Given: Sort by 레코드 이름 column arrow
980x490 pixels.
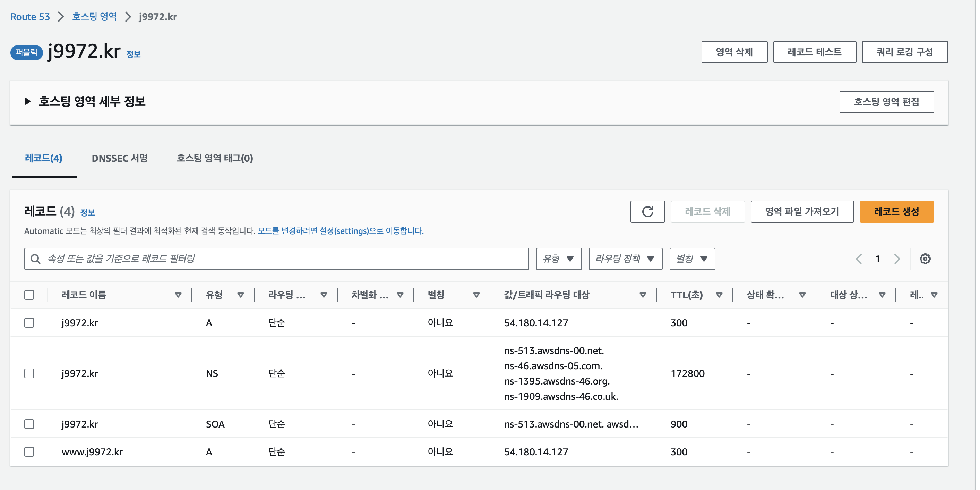Looking at the screenshot, I should point(178,295).
